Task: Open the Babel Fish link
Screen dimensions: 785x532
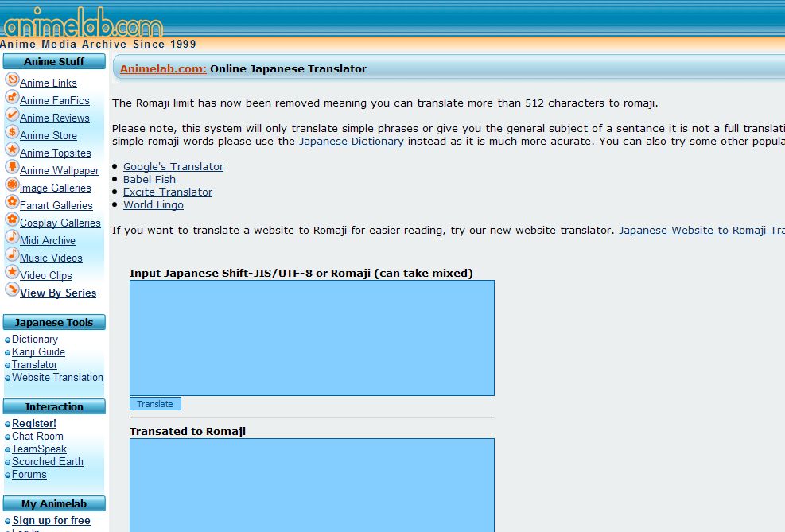Action: (150, 180)
